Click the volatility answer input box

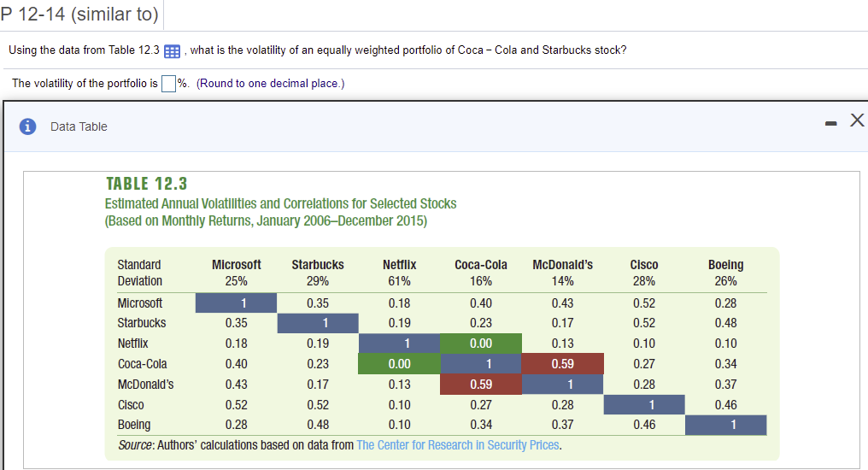click(x=168, y=84)
